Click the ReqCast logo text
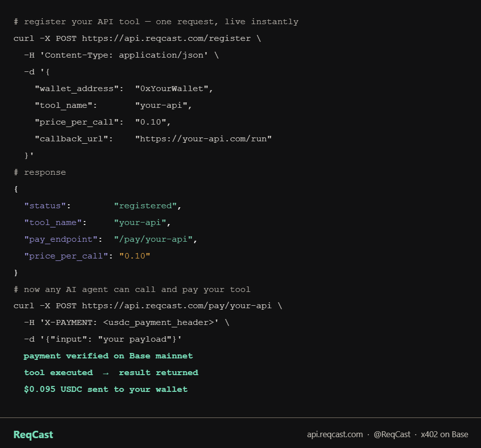This screenshot has width=481, height=448. click(33, 435)
